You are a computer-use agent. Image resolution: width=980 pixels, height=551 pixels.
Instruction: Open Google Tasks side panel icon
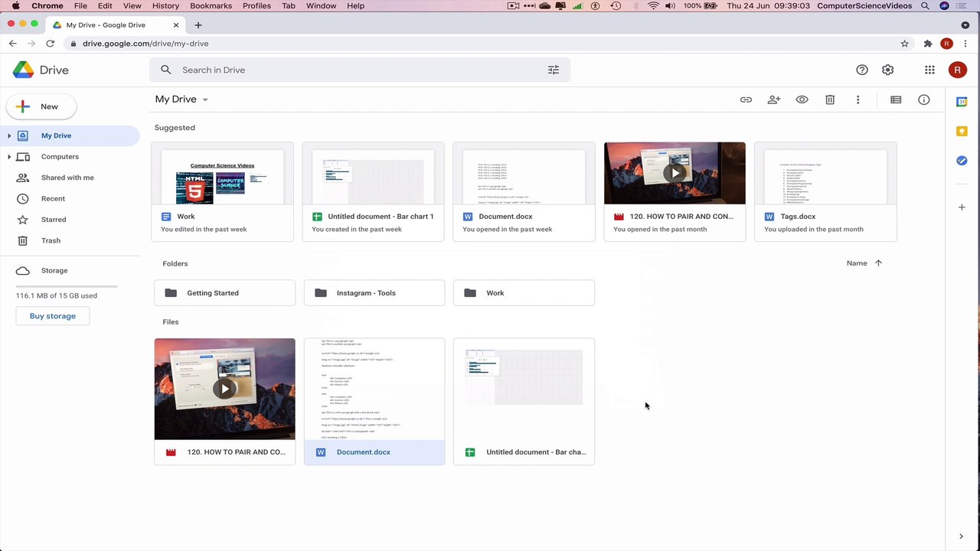(962, 161)
